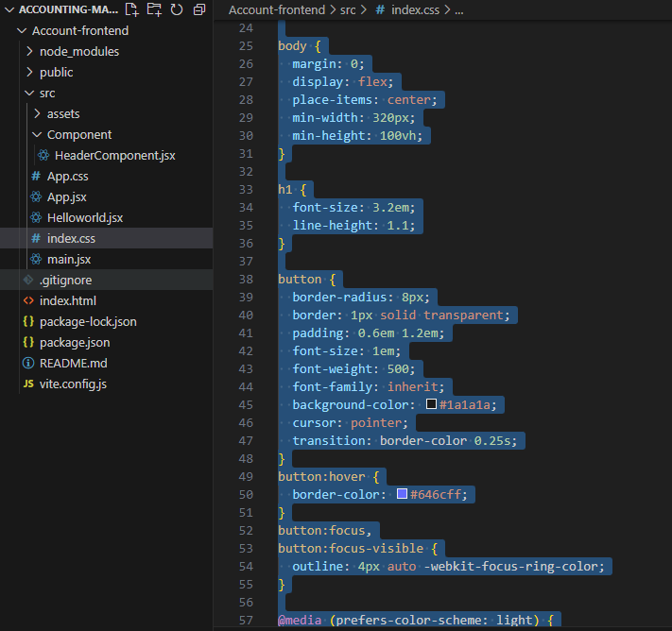Click the hash icon beside App.css

click(x=36, y=176)
